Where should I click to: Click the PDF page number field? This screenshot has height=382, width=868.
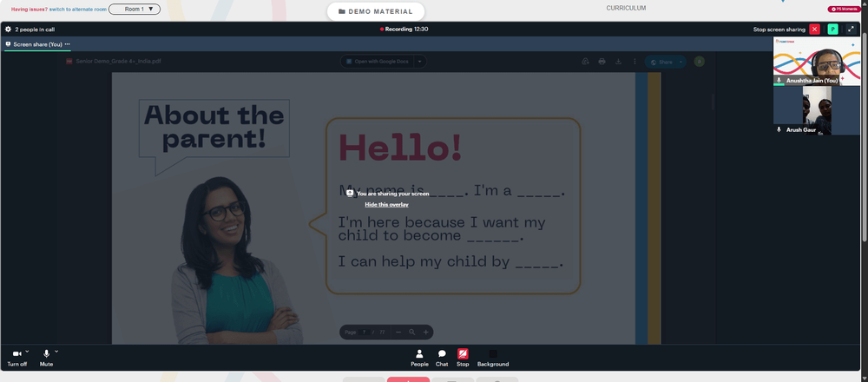(x=365, y=333)
